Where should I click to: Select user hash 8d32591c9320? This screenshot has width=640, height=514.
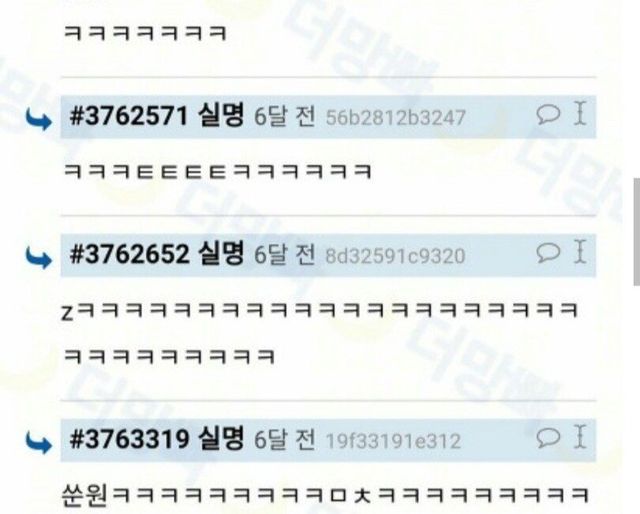[395, 256]
